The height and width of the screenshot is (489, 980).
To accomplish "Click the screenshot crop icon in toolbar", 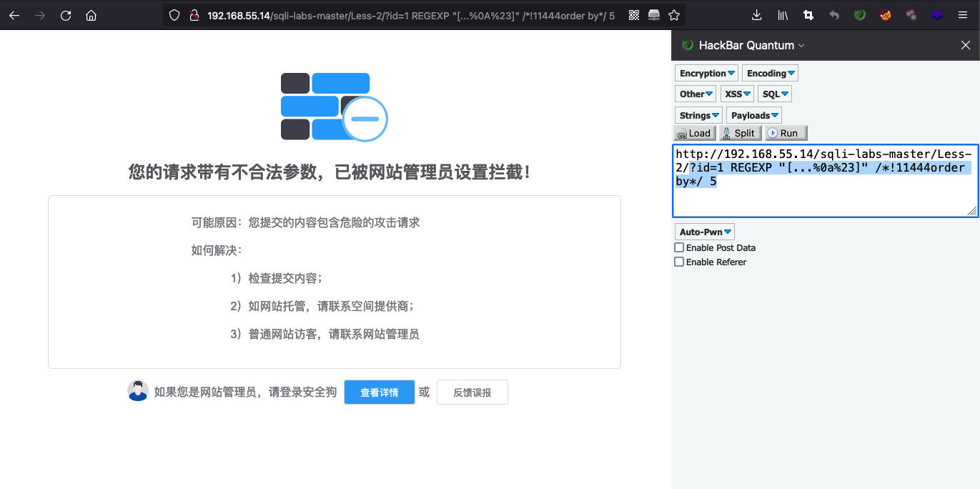I will pyautogui.click(x=808, y=15).
